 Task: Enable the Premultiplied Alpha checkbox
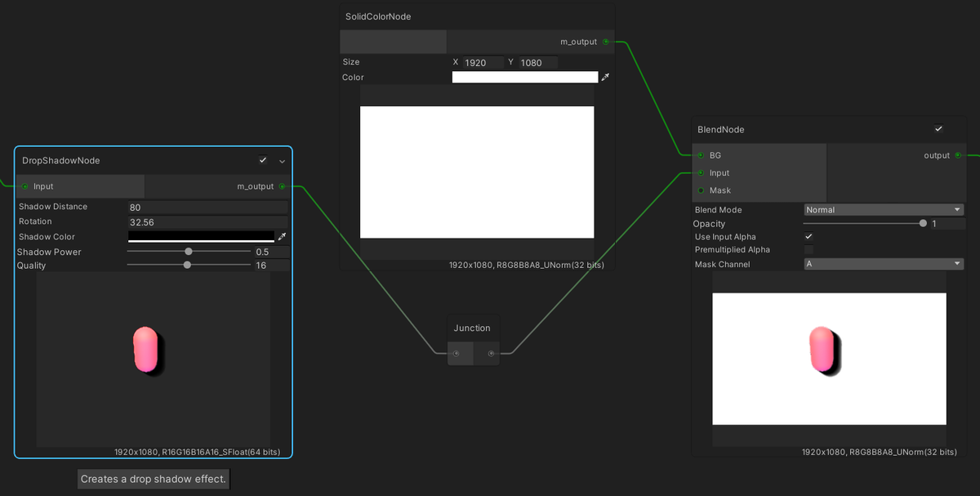pyautogui.click(x=808, y=250)
